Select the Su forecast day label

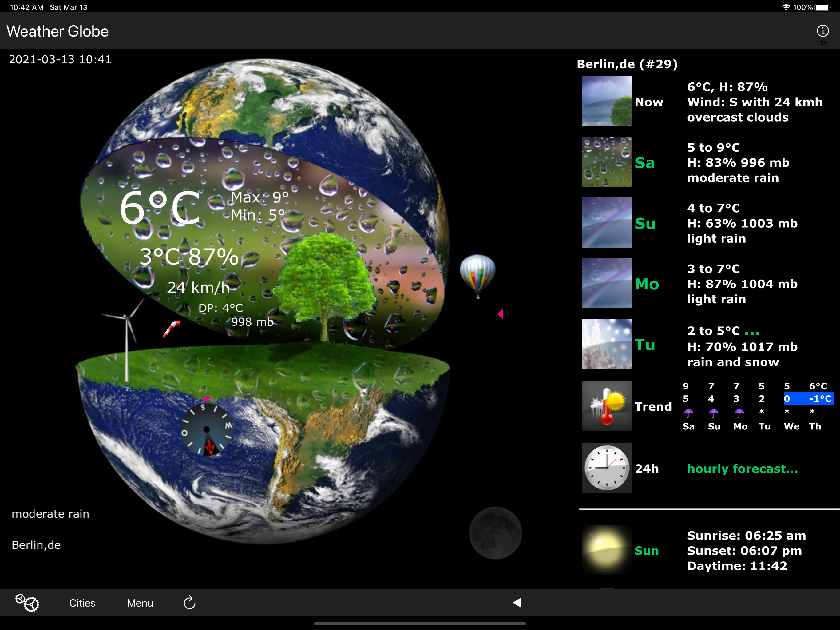coord(645,223)
